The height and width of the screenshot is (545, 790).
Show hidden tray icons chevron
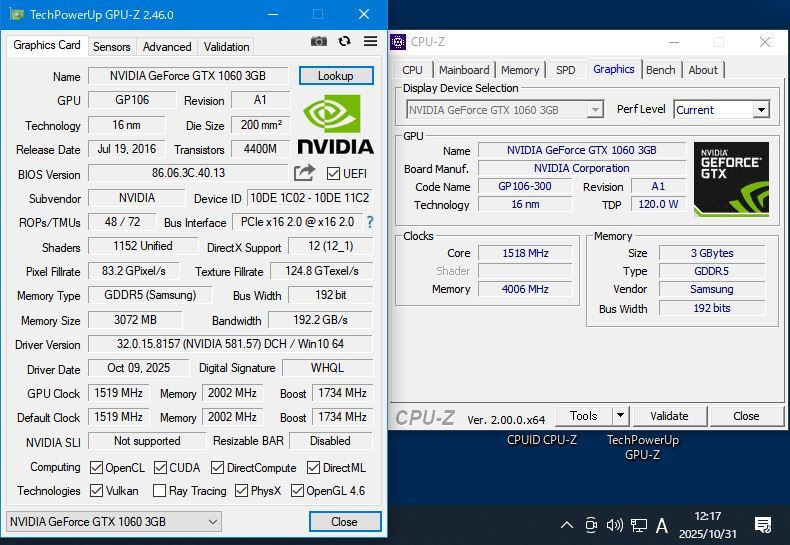click(567, 525)
